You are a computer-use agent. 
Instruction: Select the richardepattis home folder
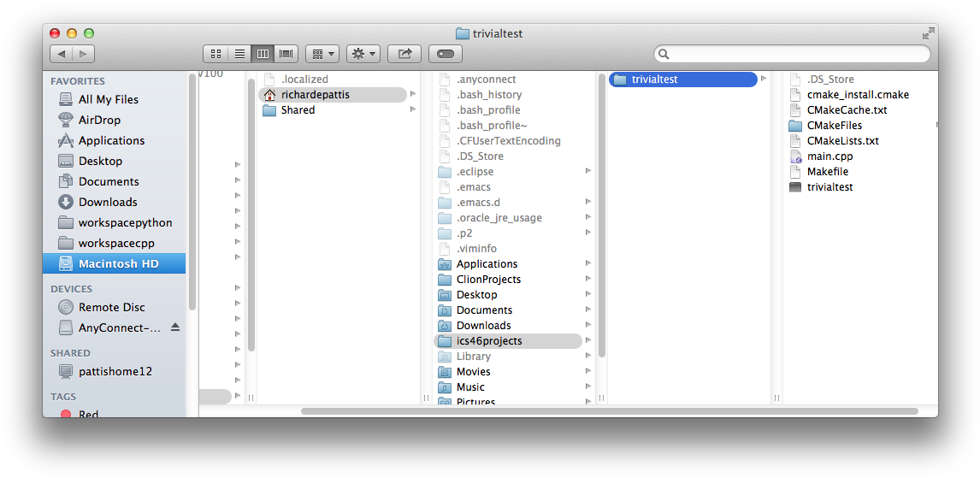(x=333, y=95)
